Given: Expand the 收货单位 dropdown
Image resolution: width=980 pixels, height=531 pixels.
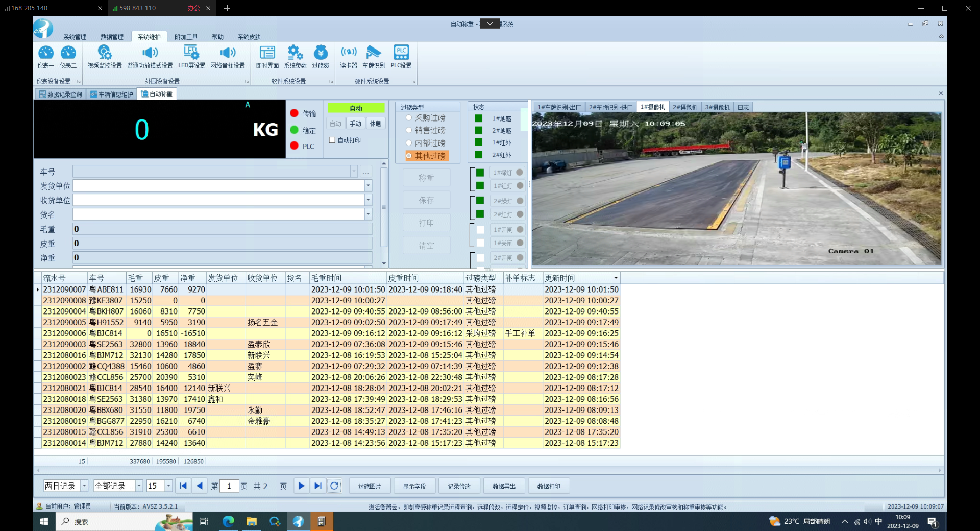Looking at the screenshot, I should pyautogui.click(x=368, y=200).
